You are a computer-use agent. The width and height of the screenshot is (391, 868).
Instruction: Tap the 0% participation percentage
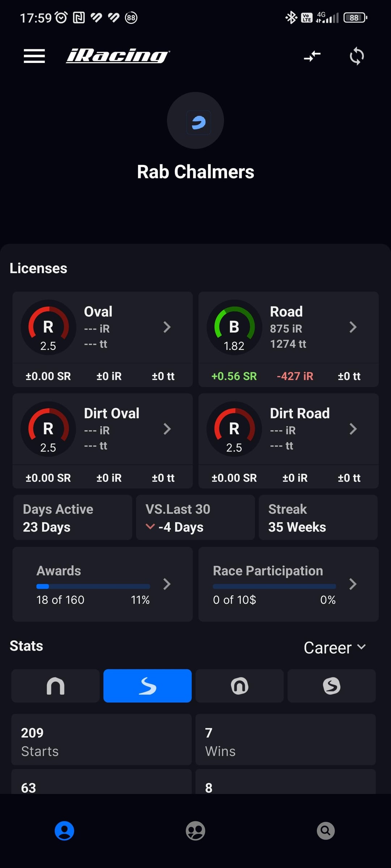click(x=328, y=600)
